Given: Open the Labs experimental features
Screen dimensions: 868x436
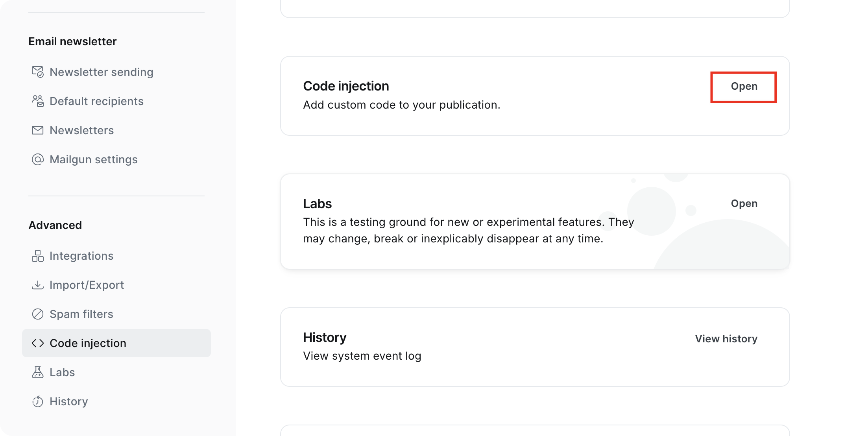Looking at the screenshot, I should point(744,203).
